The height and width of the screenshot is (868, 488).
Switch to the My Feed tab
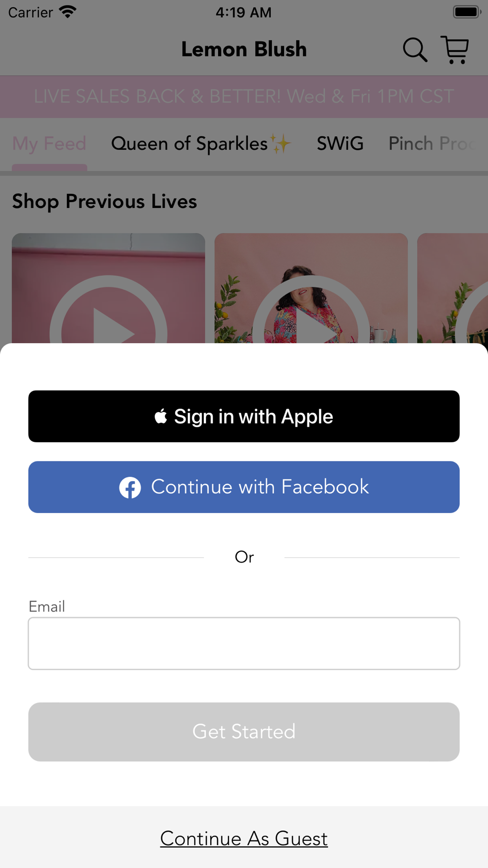pos(49,144)
